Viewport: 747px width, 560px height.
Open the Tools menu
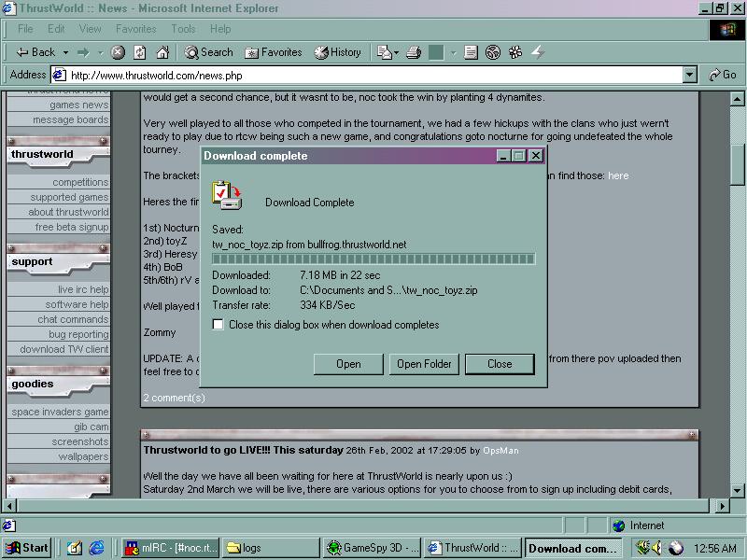(183, 29)
